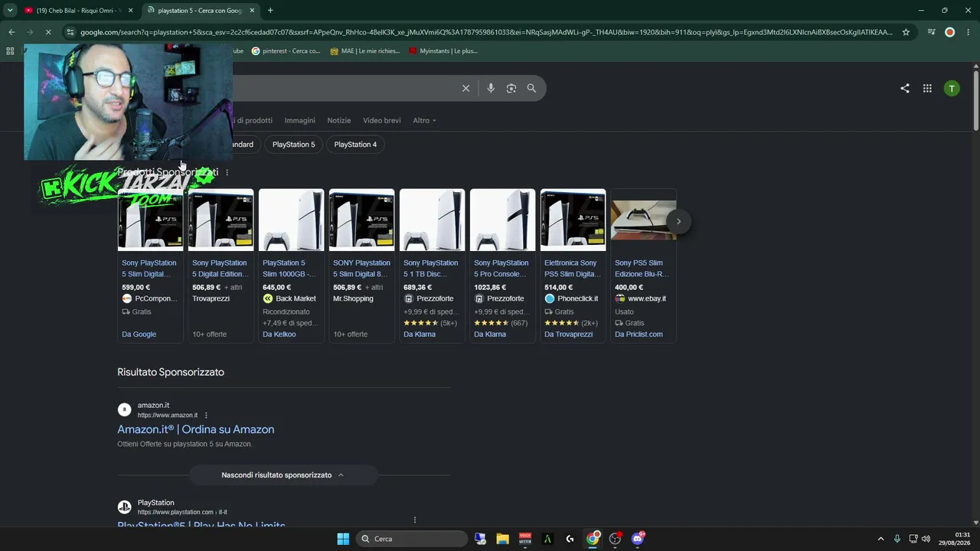Open the pinterest bookmark
The width and height of the screenshot is (980, 551).
[x=286, y=51]
